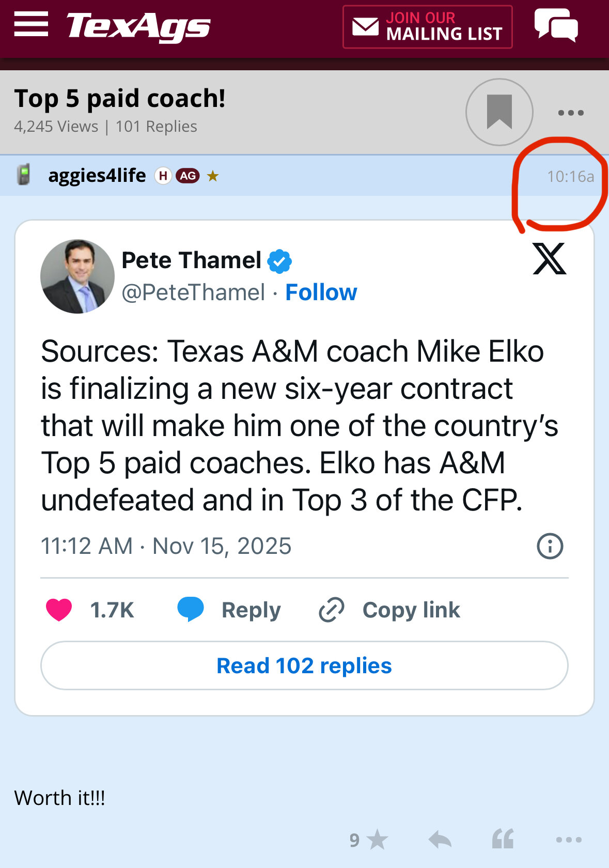609x868 pixels.
Task: Open the forum chat bubbles icon
Action: pos(556,25)
